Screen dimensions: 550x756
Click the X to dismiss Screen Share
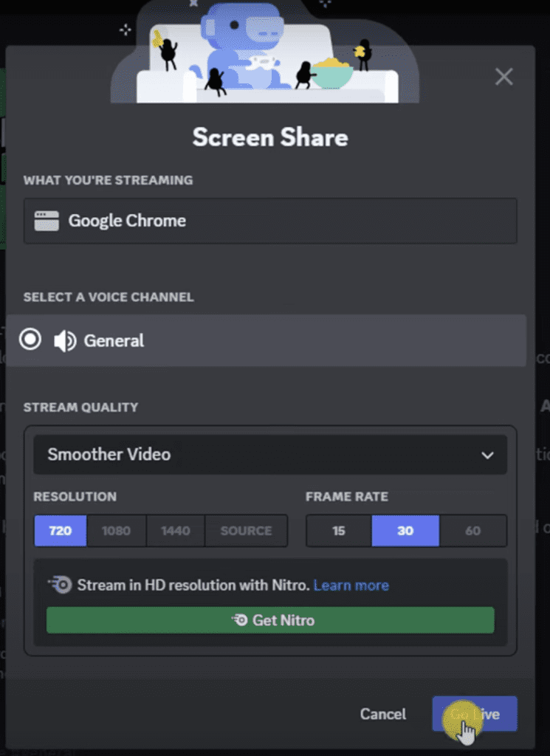pos(503,76)
